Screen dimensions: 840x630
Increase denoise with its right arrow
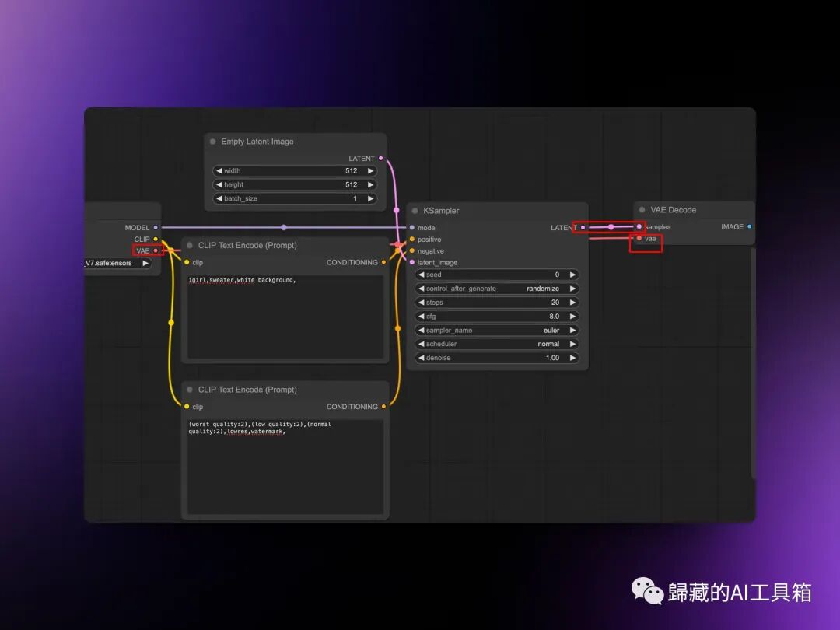pyautogui.click(x=572, y=358)
